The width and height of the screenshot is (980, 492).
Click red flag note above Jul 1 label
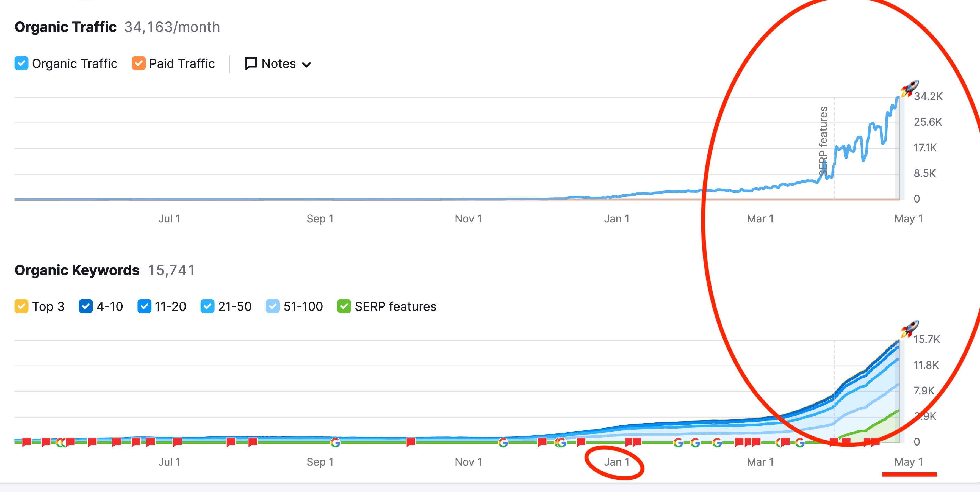coord(177,442)
